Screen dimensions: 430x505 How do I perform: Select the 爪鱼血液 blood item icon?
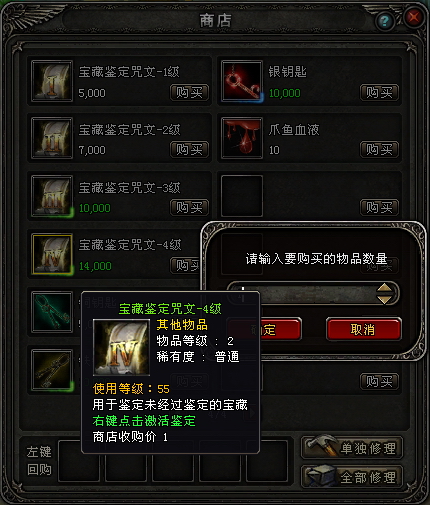242,138
